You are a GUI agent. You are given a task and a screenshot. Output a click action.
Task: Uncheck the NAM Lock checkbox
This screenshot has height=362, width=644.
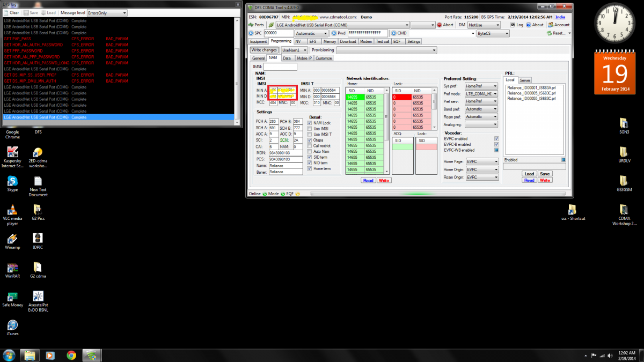pyautogui.click(x=309, y=123)
